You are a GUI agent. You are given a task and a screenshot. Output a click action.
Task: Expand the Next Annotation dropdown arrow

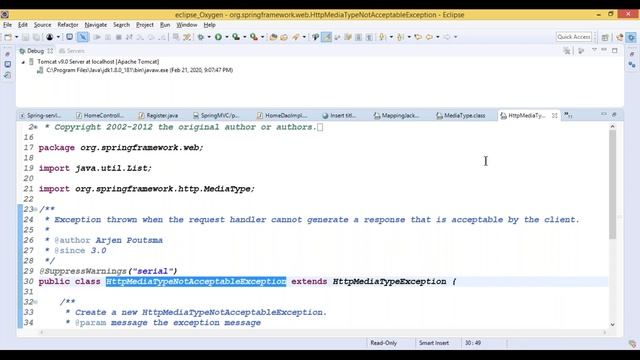coord(391,37)
